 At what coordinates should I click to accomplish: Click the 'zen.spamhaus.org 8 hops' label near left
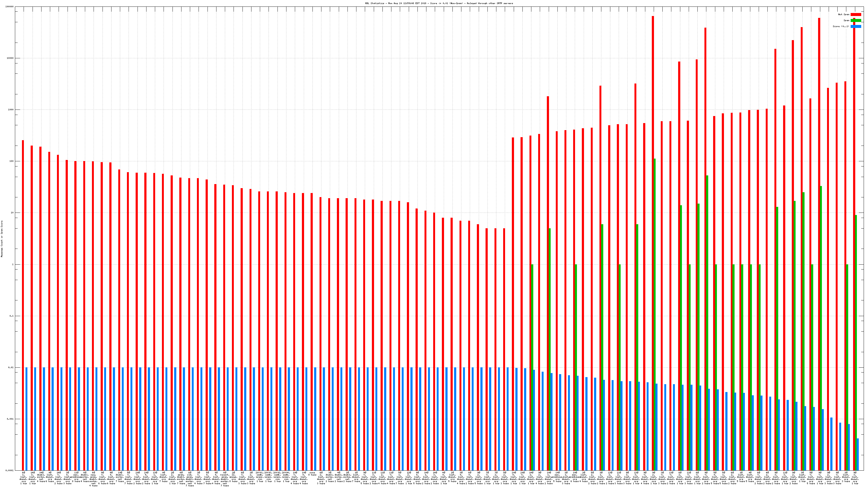pos(76,477)
